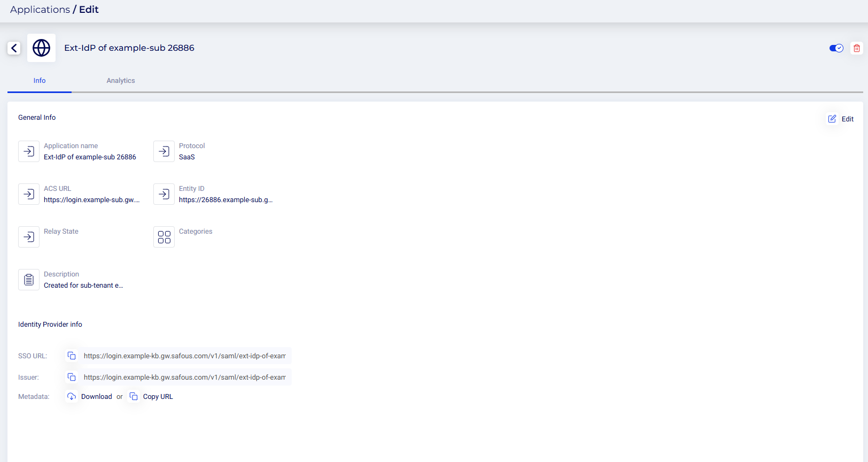Switch to the Analytics tab
Viewport: 868px width, 462px height.
(x=120, y=81)
